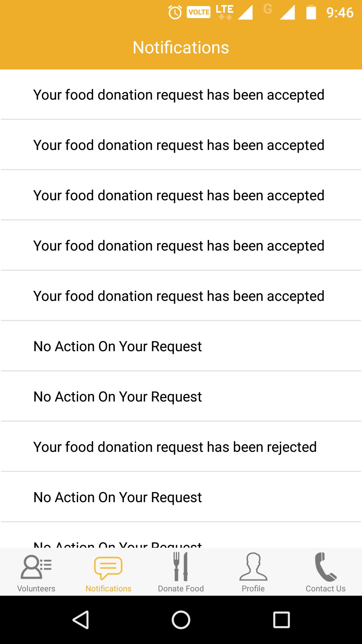Open the Profile person icon
The width and height of the screenshot is (362, 644).
click(x=253, y=567)
